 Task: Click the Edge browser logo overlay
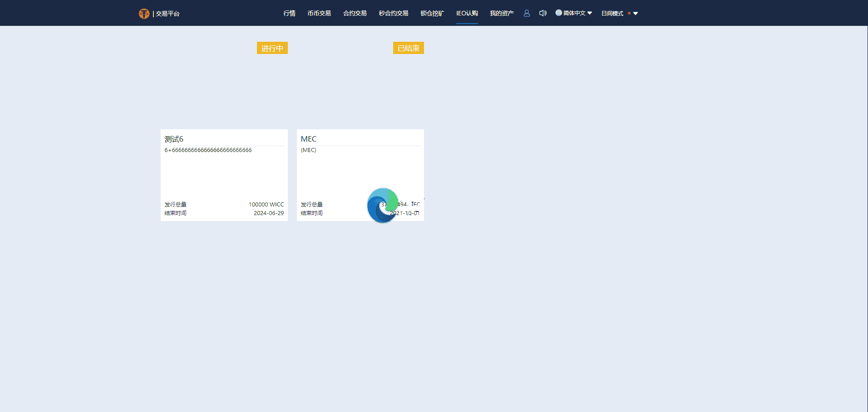383,206
